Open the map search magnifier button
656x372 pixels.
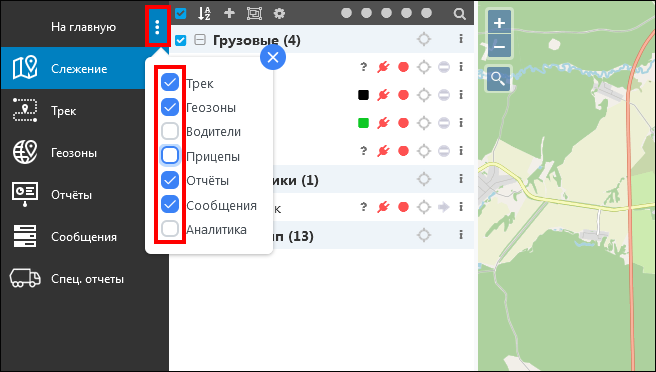[498, 79]
